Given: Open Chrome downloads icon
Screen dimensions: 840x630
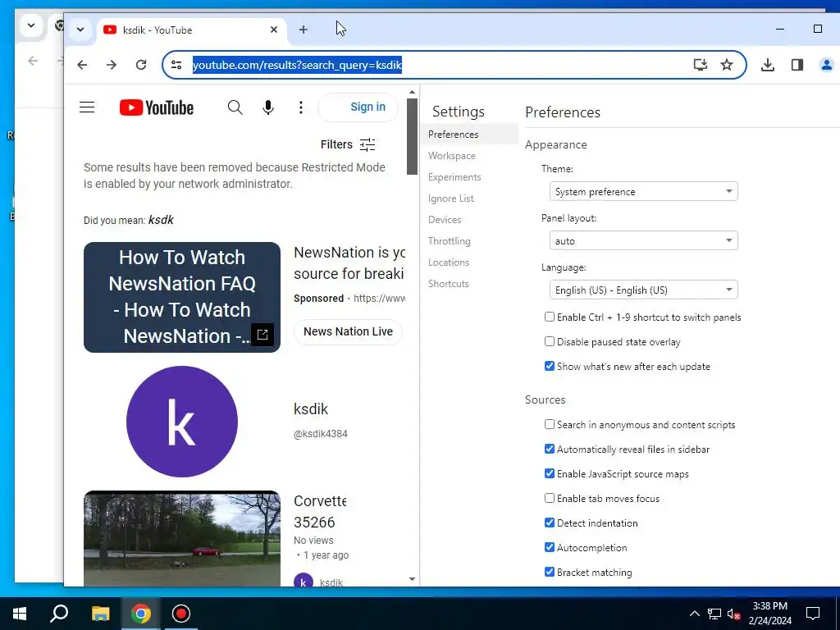Looking at the screenshot, I should 768,65.
